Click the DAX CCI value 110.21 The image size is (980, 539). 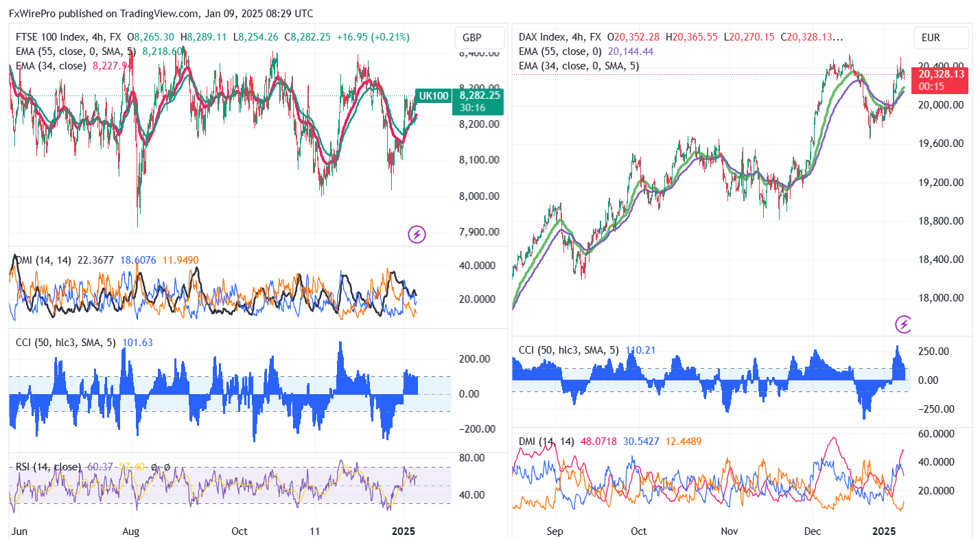pyautogui.click(x=639, y=350)
